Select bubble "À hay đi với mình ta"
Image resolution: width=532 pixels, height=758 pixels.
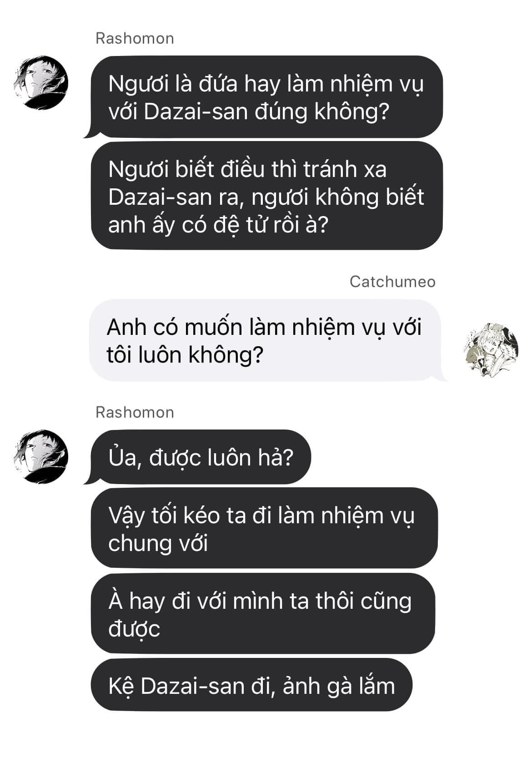263,613
